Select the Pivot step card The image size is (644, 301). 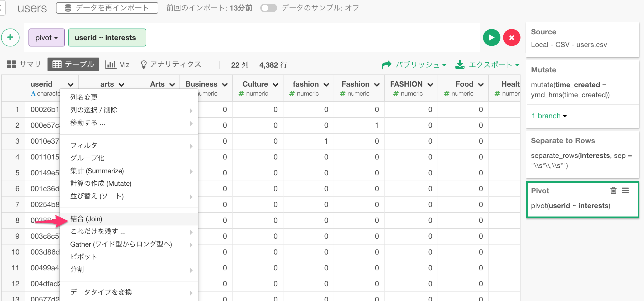[583, 199]
